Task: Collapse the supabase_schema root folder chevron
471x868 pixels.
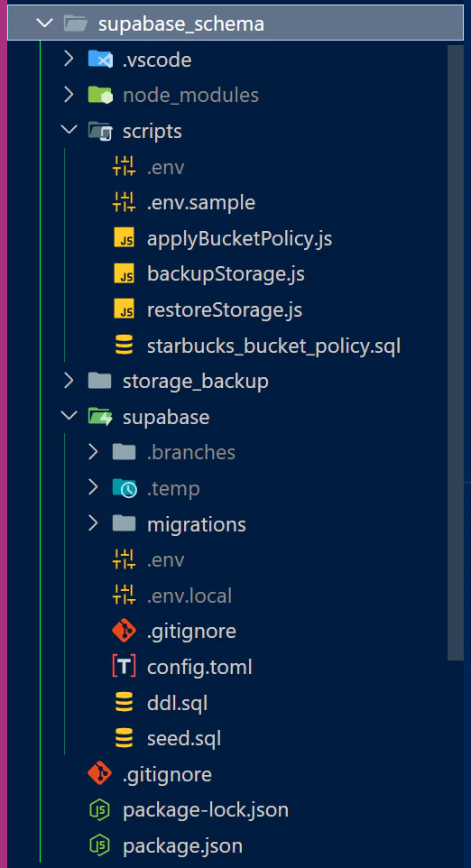Action: pos(44,23)
